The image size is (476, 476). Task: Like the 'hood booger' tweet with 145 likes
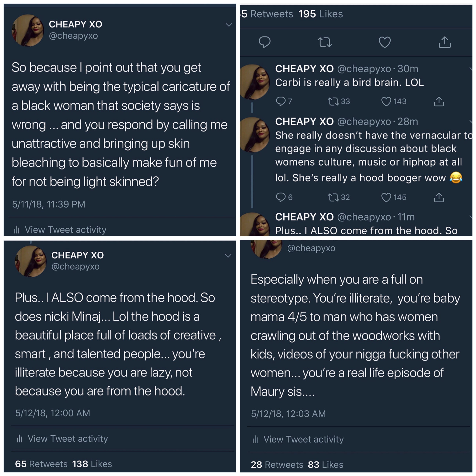[x=386, y=197]
